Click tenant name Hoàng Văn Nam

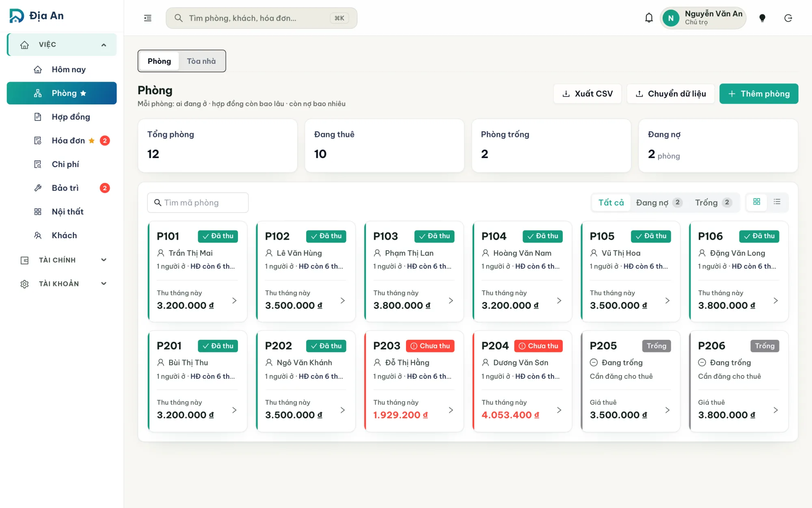tap(522, 253)
